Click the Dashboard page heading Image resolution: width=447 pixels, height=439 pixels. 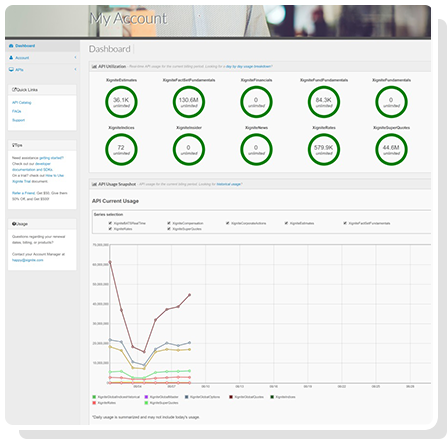pos(110,49)
